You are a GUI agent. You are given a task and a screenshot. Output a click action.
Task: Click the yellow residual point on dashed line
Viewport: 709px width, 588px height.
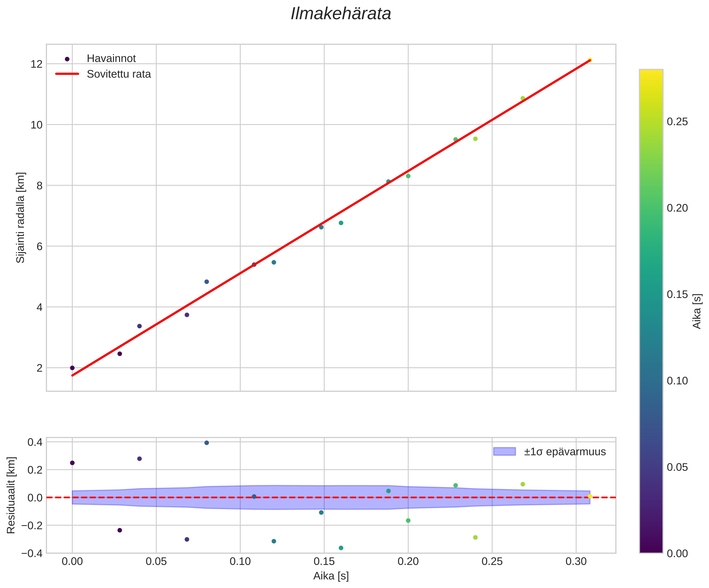[x=590, y=496]
